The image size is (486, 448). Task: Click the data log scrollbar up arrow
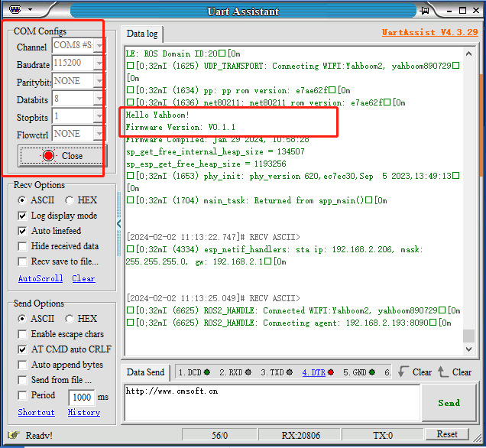(468, 54)
